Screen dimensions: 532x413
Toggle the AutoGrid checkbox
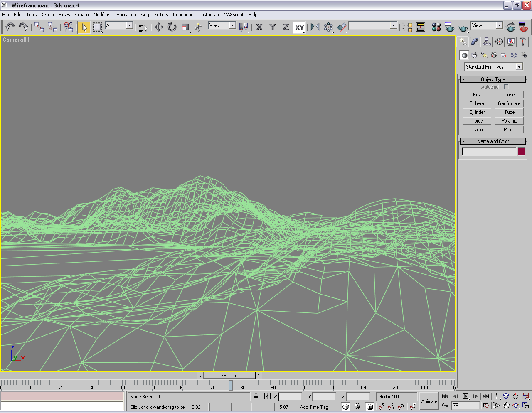click(506, 86)
